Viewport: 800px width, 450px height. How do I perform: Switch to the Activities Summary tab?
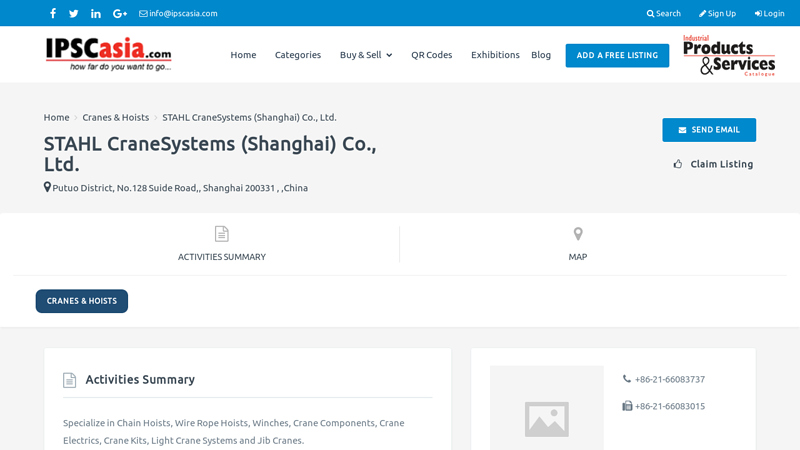[222, 244]
